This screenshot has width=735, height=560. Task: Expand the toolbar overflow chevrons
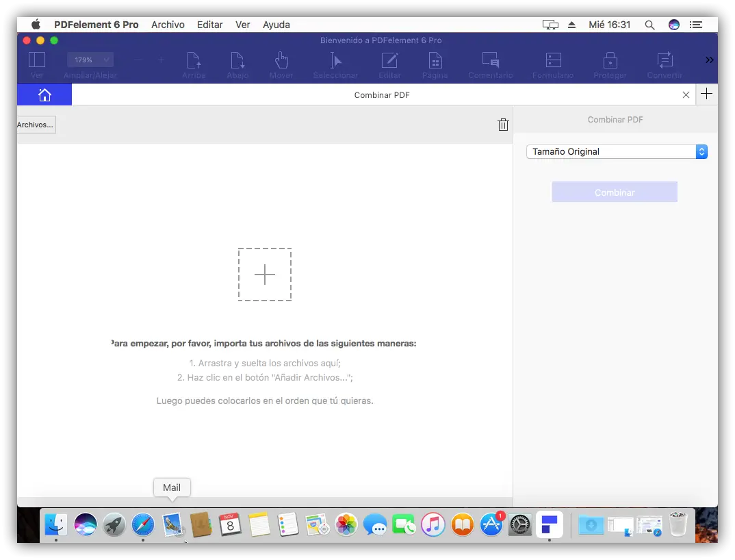click(709, 60)
